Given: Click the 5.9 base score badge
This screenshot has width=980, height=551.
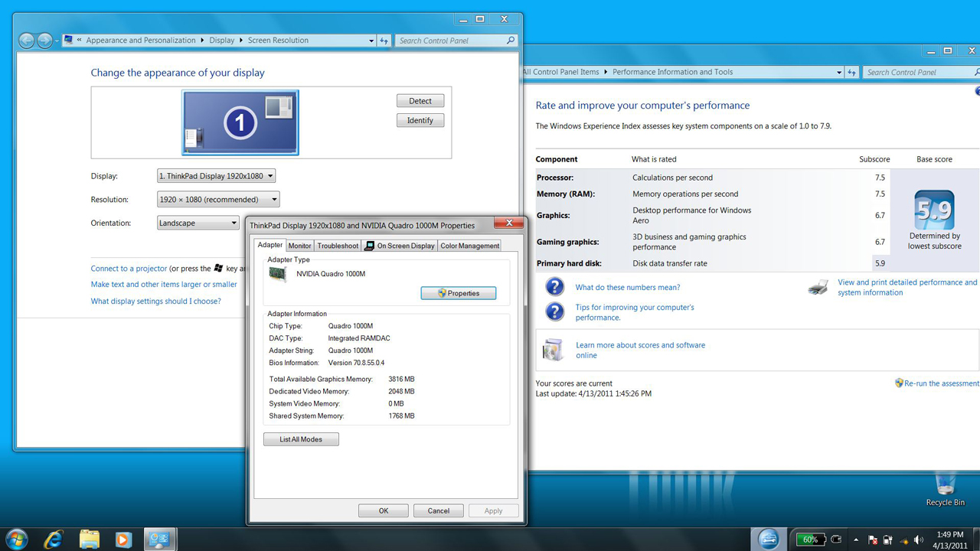Looking at the screenshot, I should point(934,210).
